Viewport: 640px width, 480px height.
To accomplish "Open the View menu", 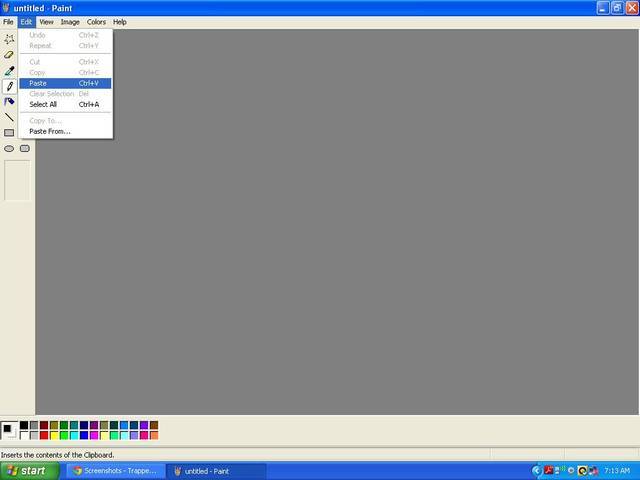I will (x=46, y=22).
